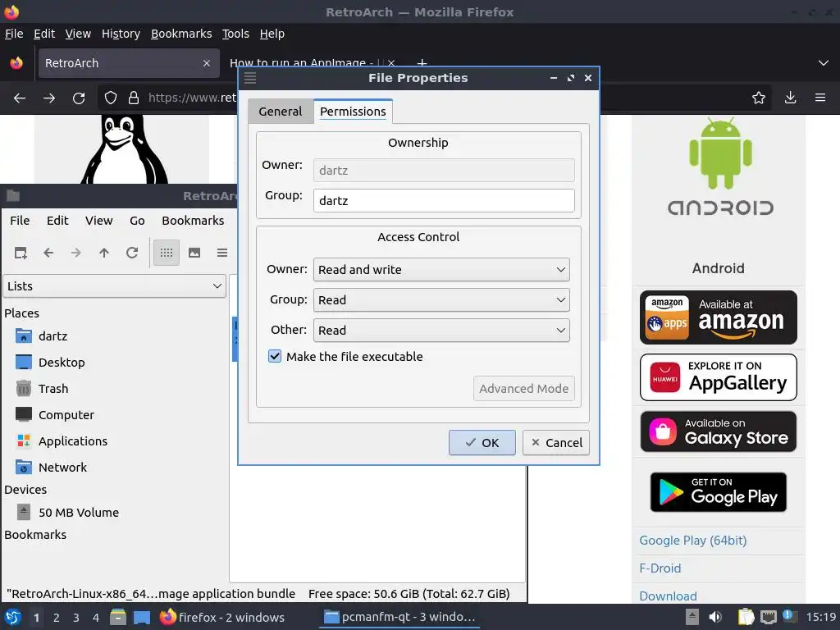
Task: Open the Other access control dropdown
Action: [441, 330]
